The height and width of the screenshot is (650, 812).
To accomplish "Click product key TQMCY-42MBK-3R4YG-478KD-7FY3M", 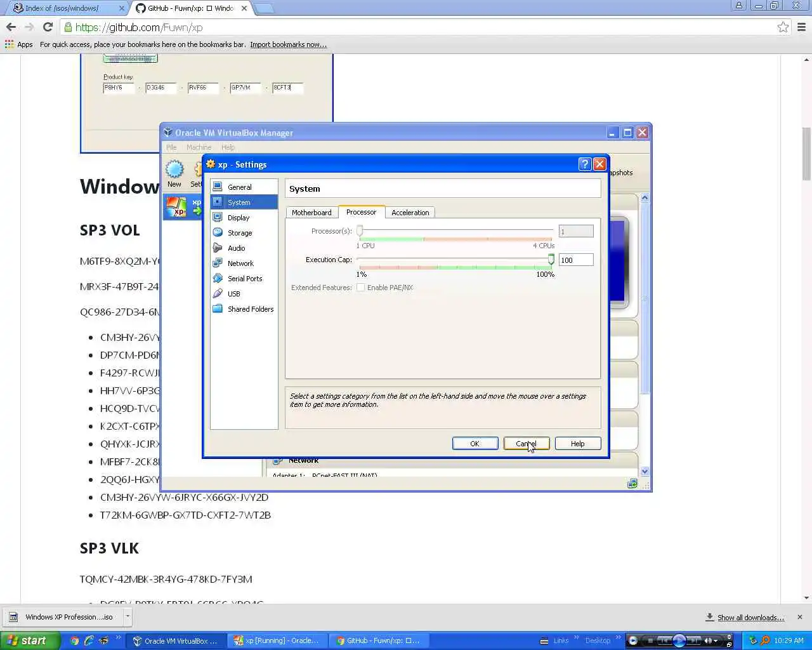I will [166, 579].
